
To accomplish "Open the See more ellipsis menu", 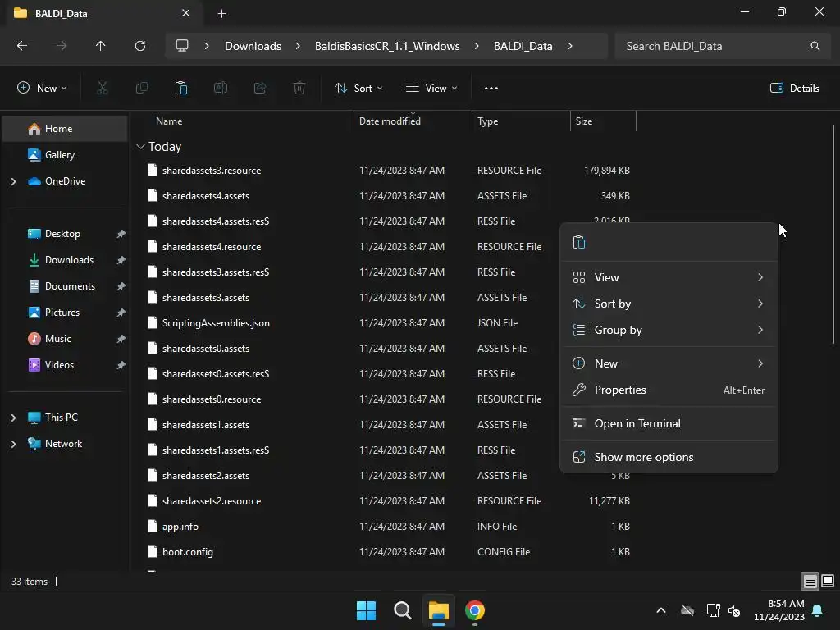I will coord(491,89).
